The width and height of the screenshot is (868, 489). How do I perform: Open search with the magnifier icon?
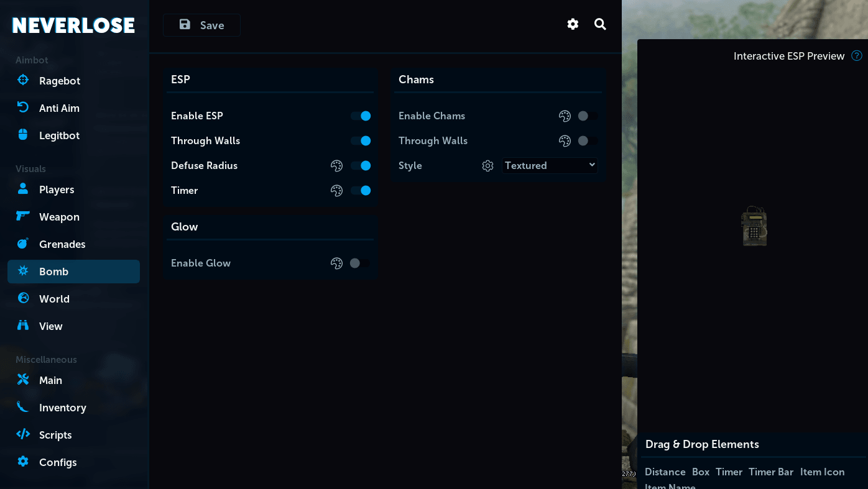pos(600,24)
